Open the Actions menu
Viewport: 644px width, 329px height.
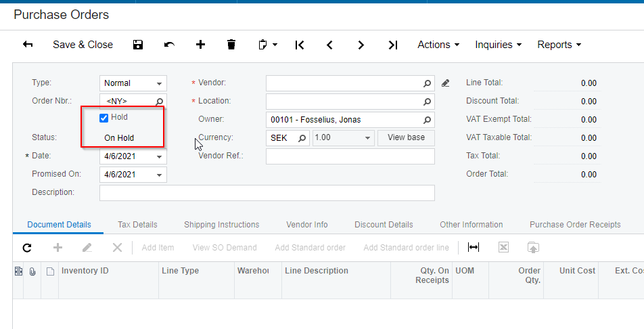[438, 45]
